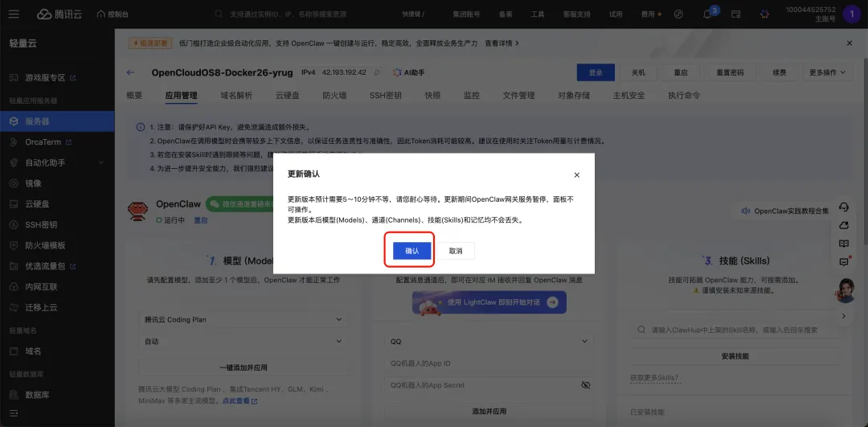868x427 pixels.
Task: Click the 续费 button
Action: 780,72
